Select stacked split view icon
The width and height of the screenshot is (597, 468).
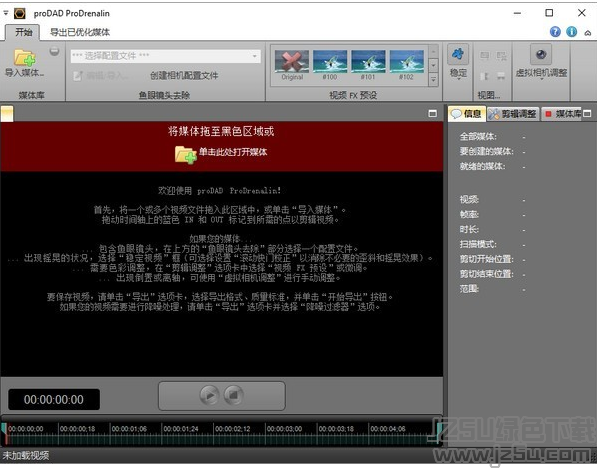tap(501, 76)
